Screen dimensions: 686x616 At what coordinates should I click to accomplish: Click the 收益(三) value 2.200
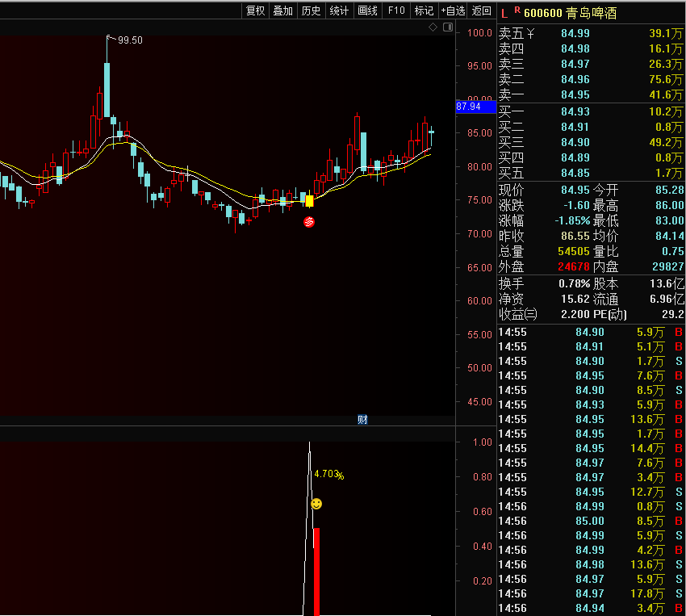575,314
